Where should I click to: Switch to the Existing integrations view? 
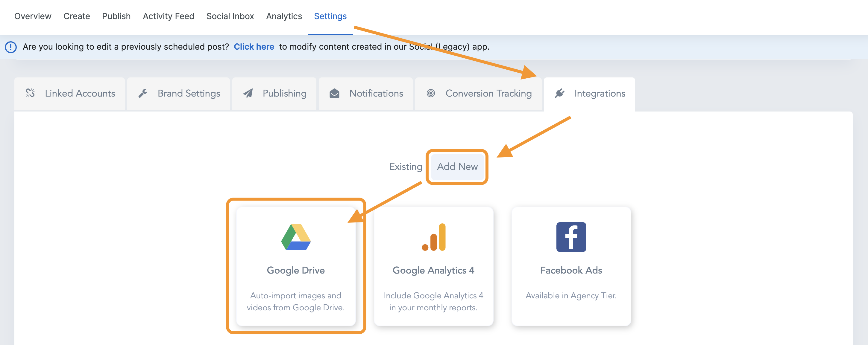click(406, 167)
